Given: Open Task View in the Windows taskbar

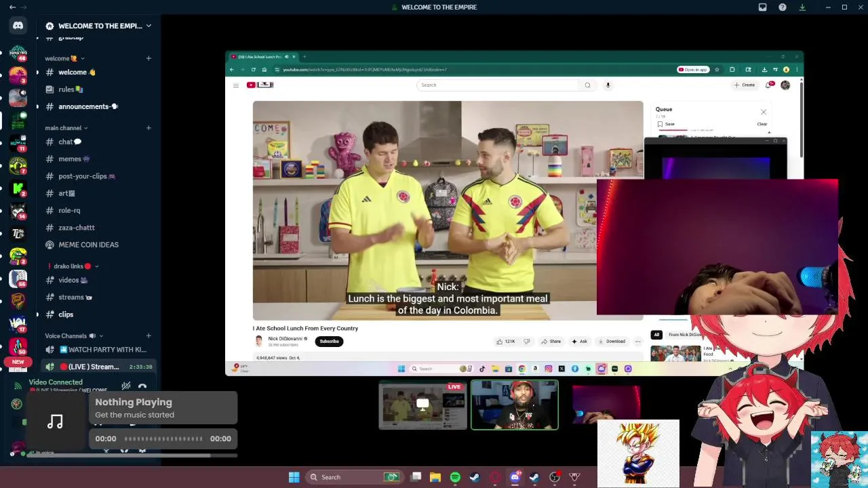Looking at the screenshot, I should (416, 477).
